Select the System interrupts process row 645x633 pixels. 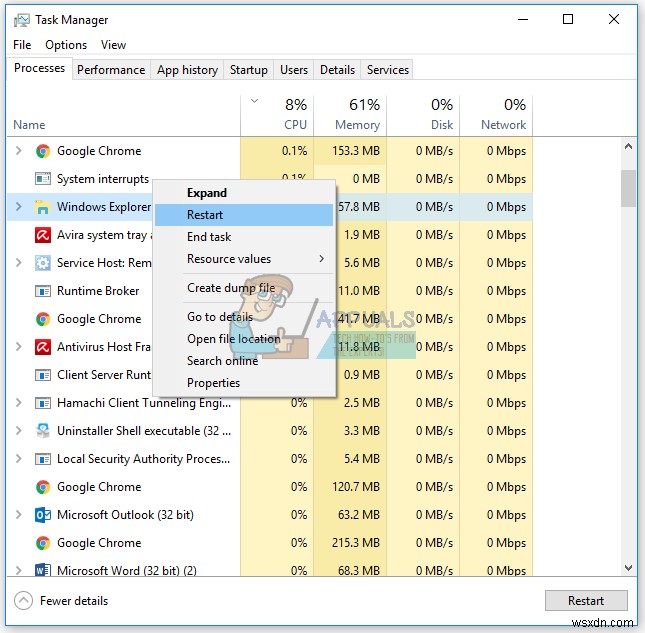(270, 179)
